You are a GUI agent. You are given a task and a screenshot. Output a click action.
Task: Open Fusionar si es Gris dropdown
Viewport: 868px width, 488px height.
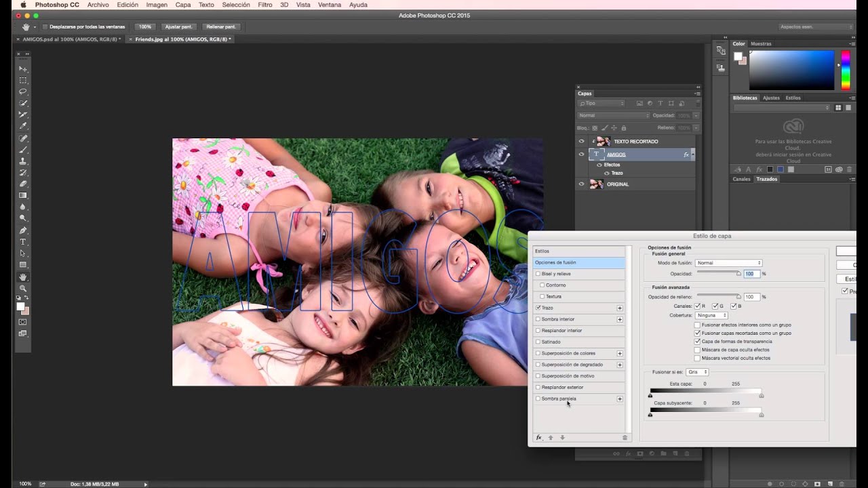point(697,372)
